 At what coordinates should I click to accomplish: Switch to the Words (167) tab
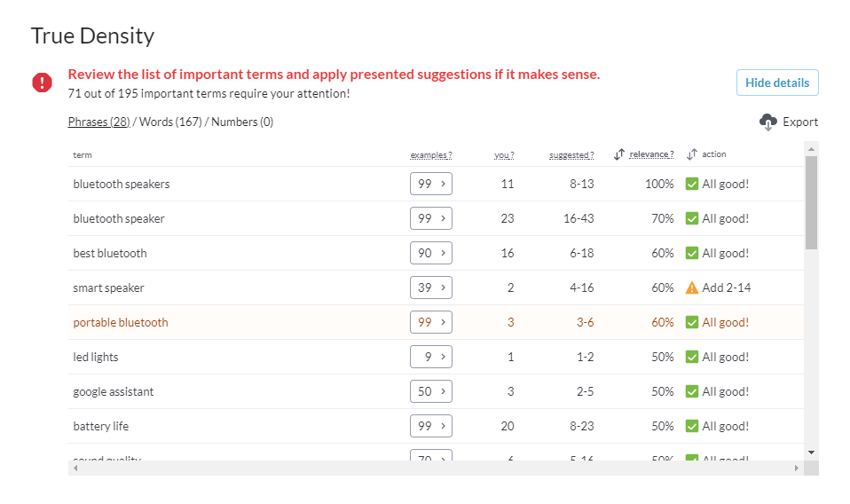[170, 122]
